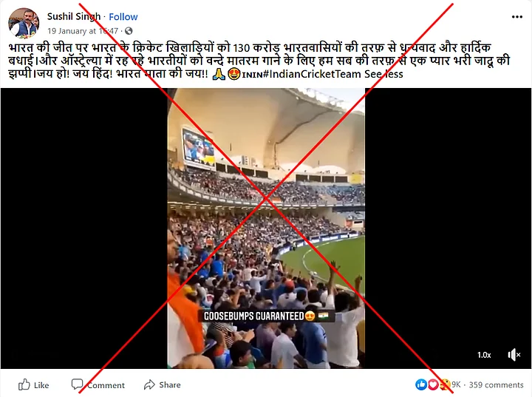The width and height of the screenshot is (532, 397).
Task: Click the red heart reaction icon
Action: click(x=432, y=384)
